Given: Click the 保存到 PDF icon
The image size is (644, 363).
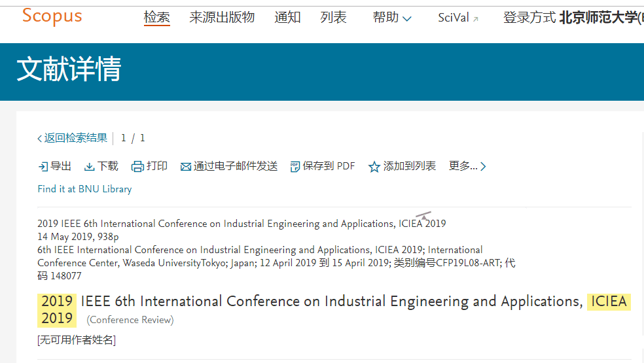Looking at the screenshot, I should tap(295, 166).
